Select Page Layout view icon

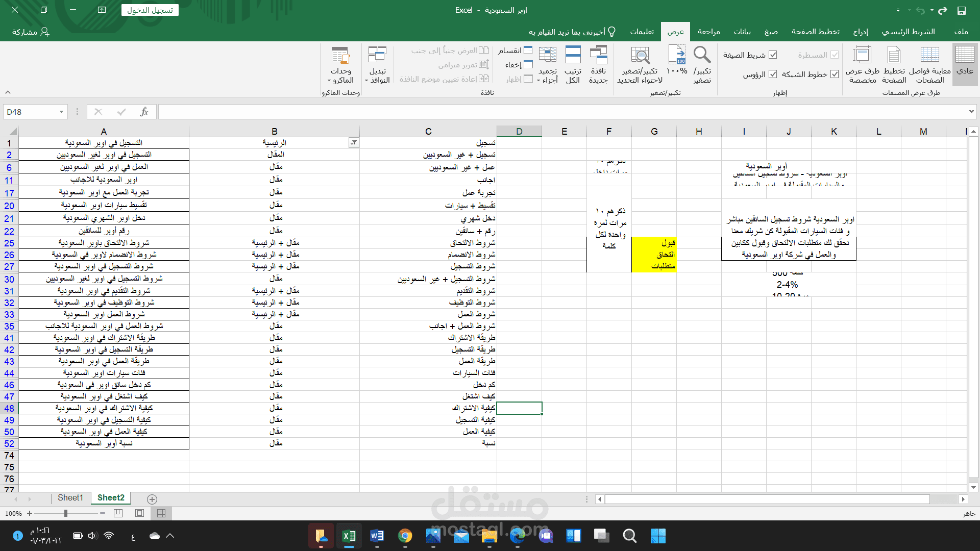[x=894, y=55]
